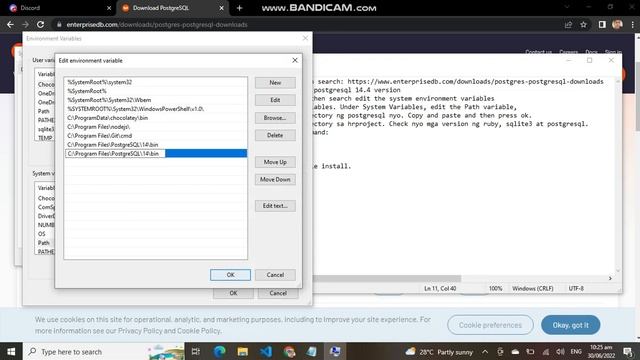Open the network tray icon

546,351
